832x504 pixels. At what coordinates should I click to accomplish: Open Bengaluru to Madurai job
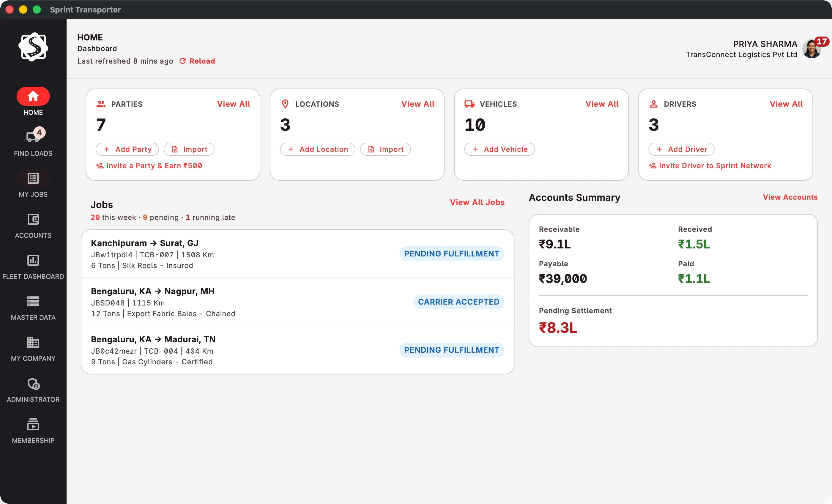(x=297, y=350)
